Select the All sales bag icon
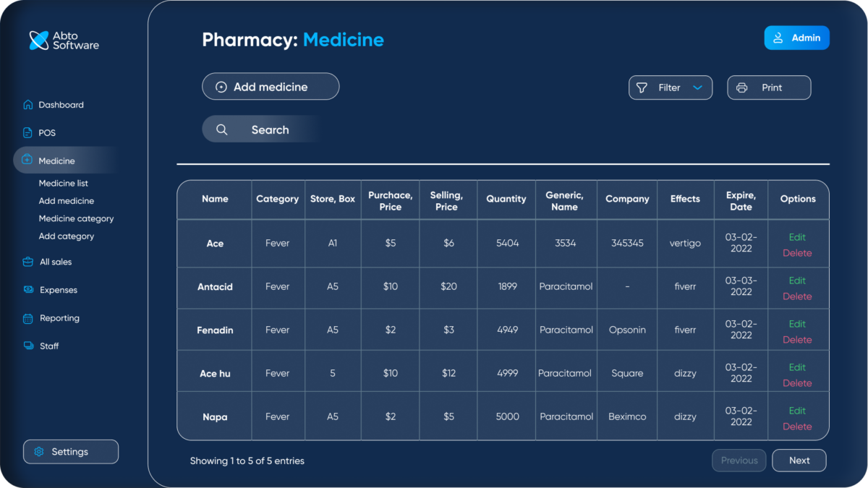 pyautogui.click(x=27, y=261)
